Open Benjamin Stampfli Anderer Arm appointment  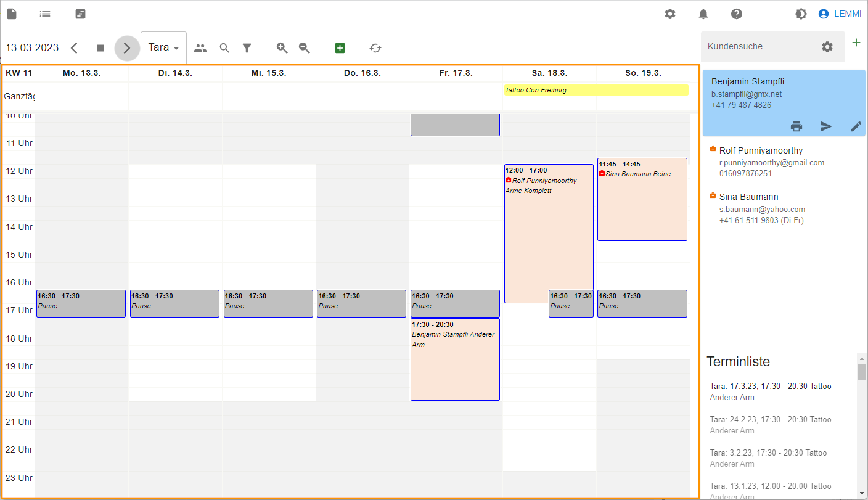tap(455, 359)
